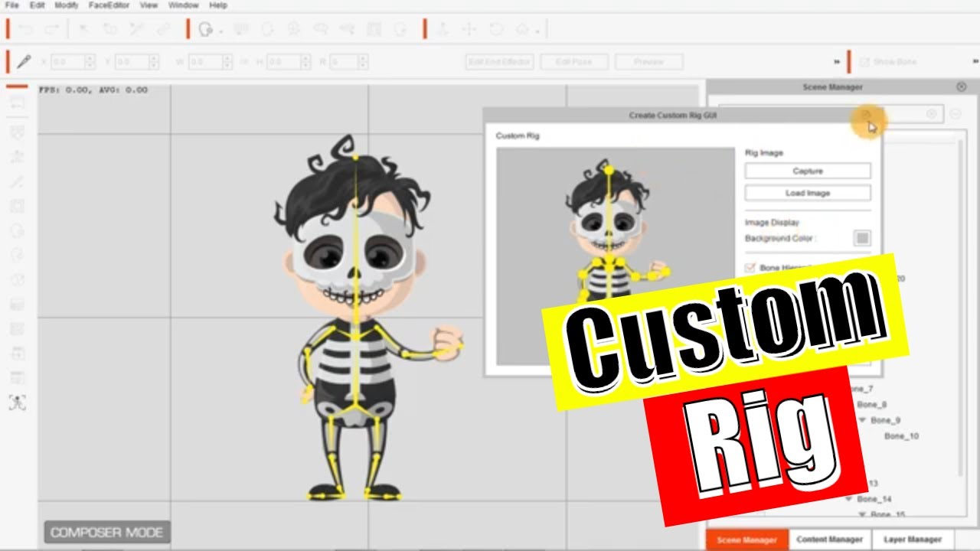Switch to the Layer Manager tab
Screen dimensions: 980x551
pos(913,540)
